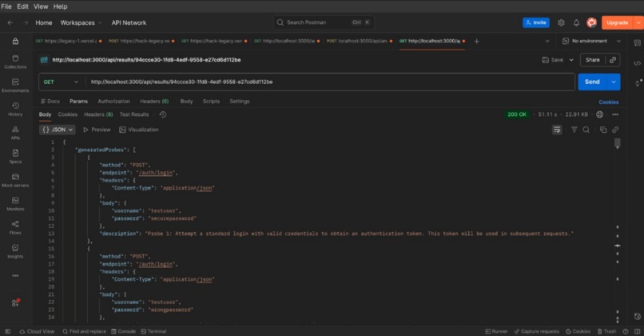Viewport: 644px width, 336px height.
Task: Click the lock icon above Collections
Action: [15, 41]
